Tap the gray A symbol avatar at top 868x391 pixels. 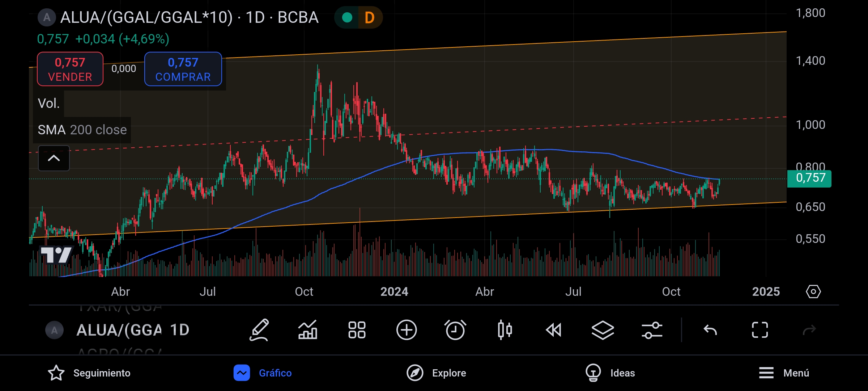coord(47,17)
